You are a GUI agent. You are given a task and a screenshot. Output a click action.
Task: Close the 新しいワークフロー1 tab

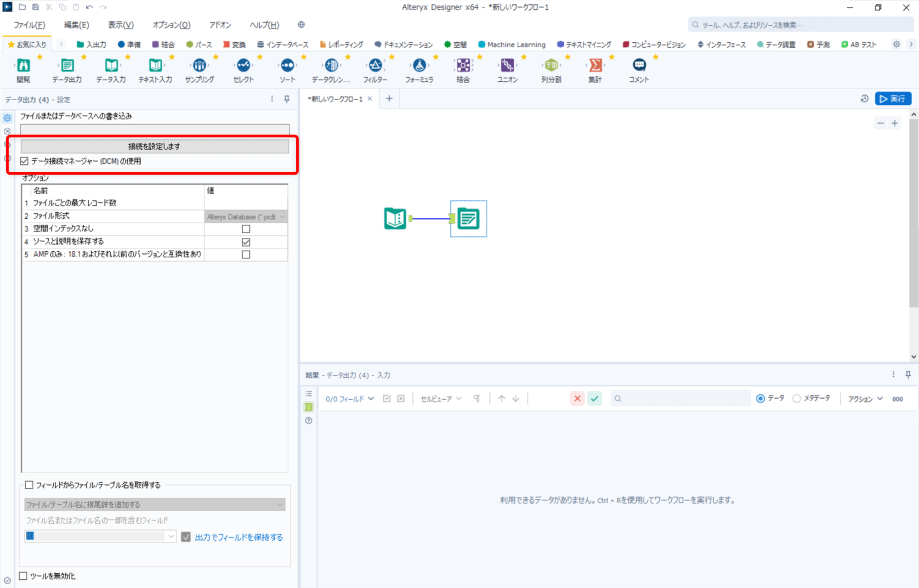click(369, 99)
